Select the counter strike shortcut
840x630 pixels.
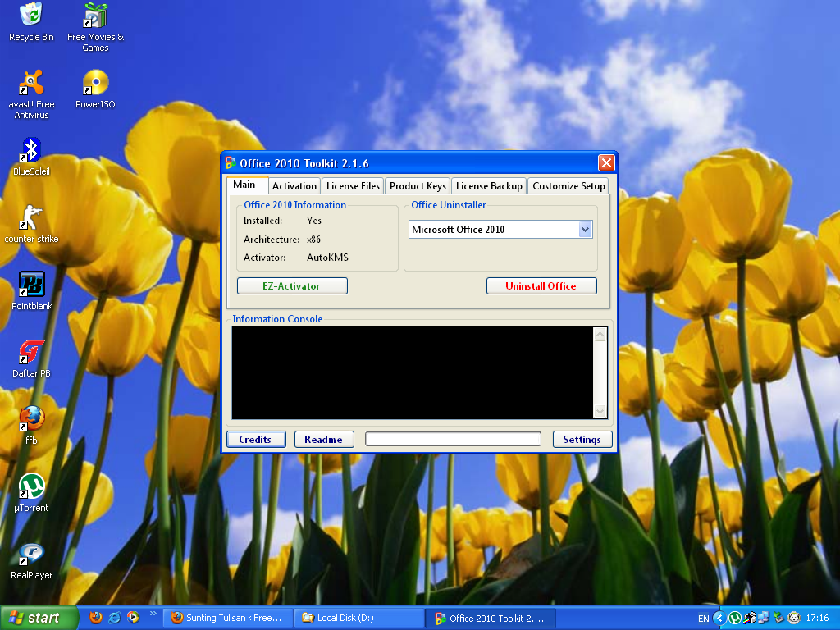point(31,223)
